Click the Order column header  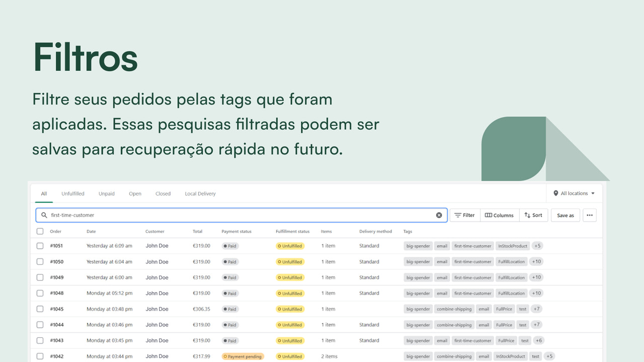(55, 231)
